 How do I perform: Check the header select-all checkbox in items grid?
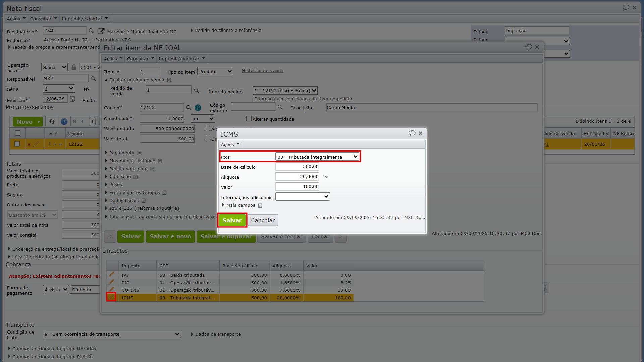(18, 133)
